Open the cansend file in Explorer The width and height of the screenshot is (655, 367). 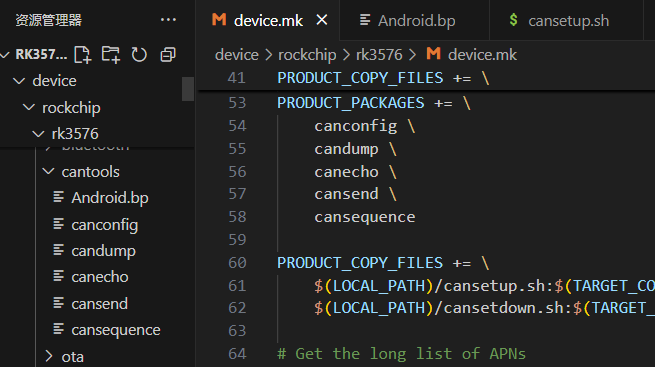click(x=99, y=304)
